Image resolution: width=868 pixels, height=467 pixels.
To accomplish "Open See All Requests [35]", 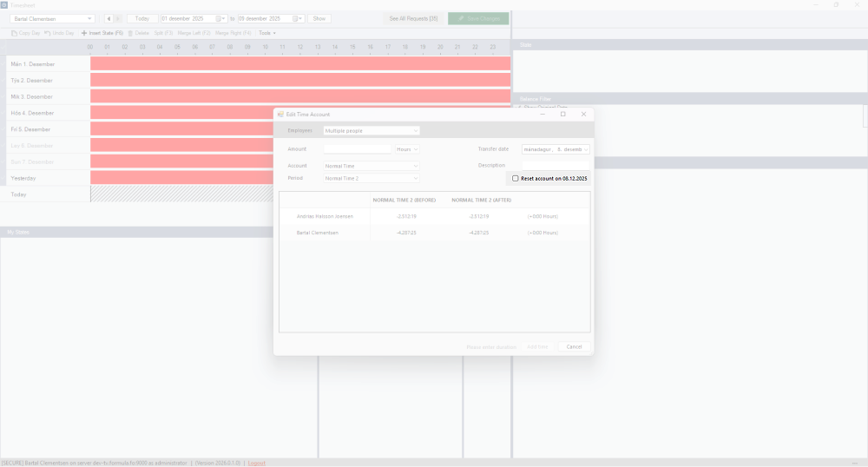I will tap(413, 19).
